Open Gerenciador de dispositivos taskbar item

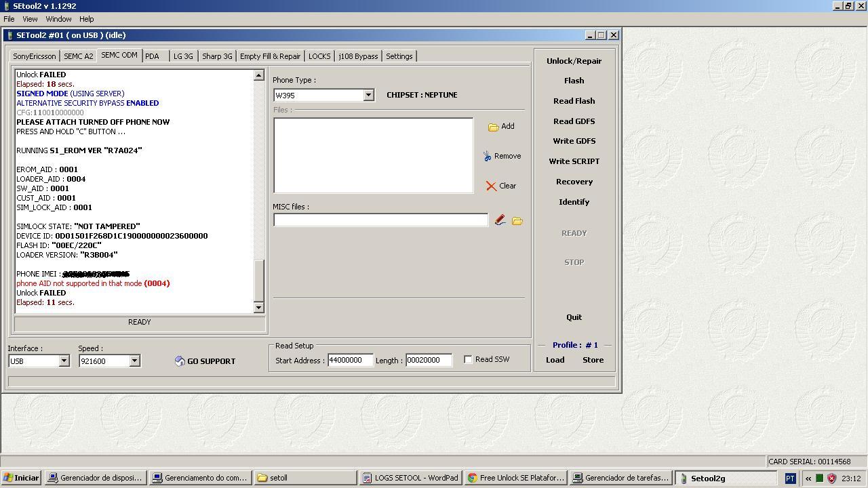tap(96, 478)
